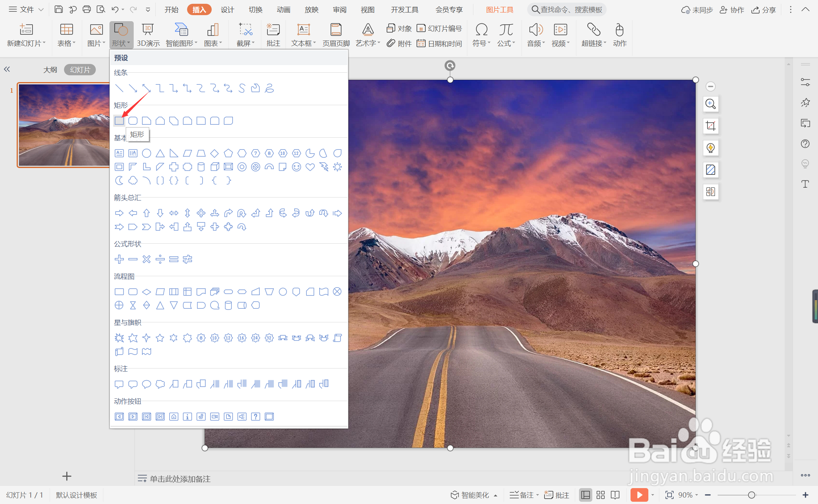Select the five-point star shape

point(160,338)
